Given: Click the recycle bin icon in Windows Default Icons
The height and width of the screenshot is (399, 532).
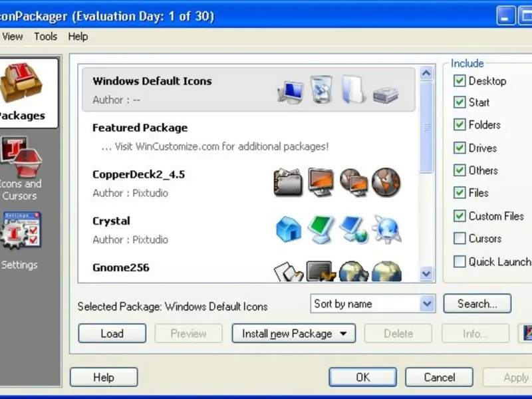Looking at the screenshot, I should tap(321, 89).
